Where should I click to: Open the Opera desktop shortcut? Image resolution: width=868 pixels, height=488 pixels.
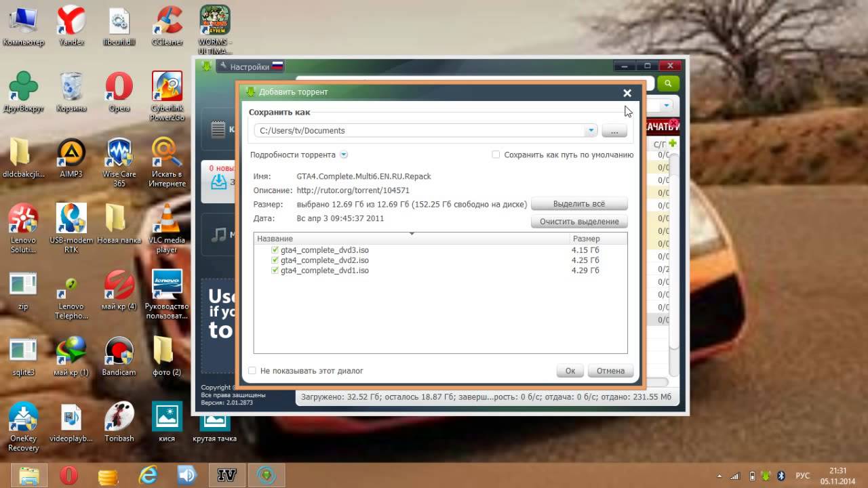pos(119,91)
